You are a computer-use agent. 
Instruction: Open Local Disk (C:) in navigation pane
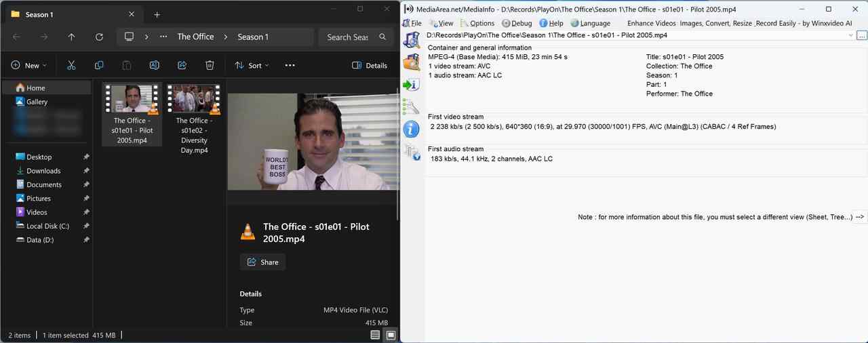click(46, 226)
